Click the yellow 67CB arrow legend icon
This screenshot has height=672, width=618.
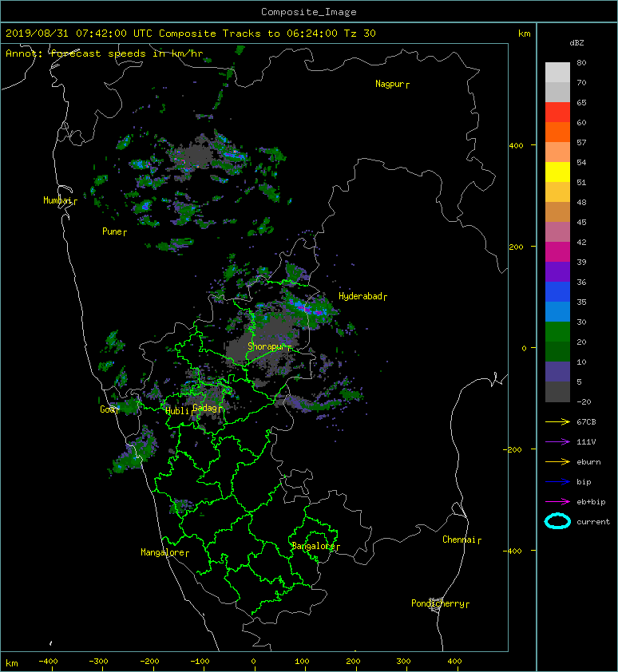pyautogui.click(x=557, y=422)
